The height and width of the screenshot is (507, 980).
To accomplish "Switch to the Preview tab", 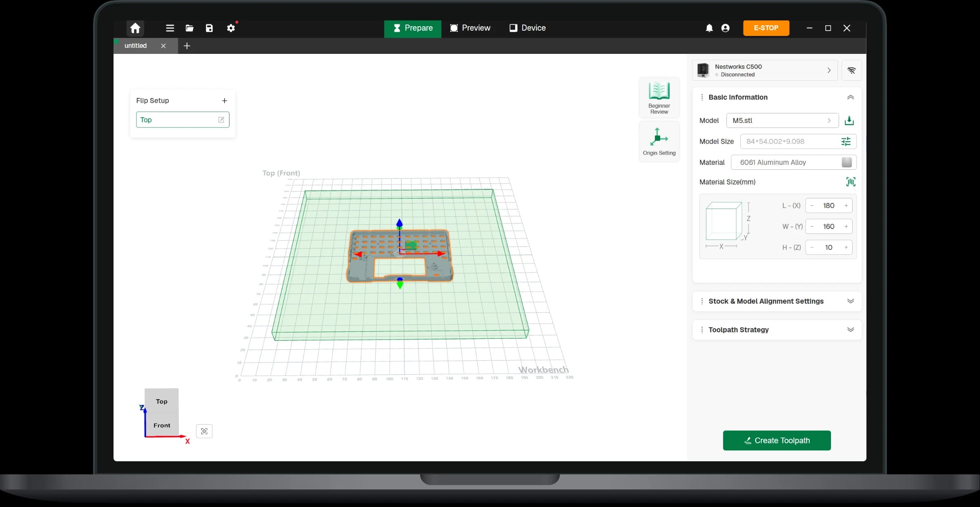I will [x=470, y=28].
